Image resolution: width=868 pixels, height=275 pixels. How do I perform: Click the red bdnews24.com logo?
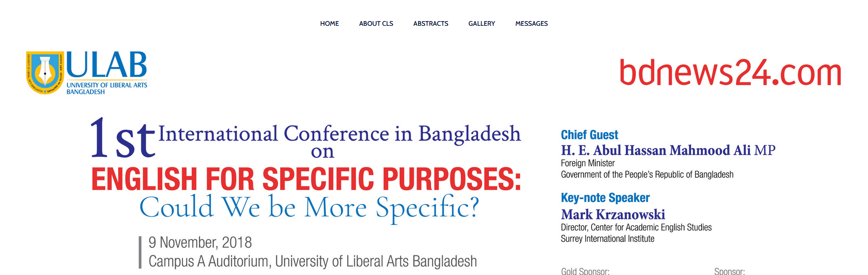click(730, 73)
